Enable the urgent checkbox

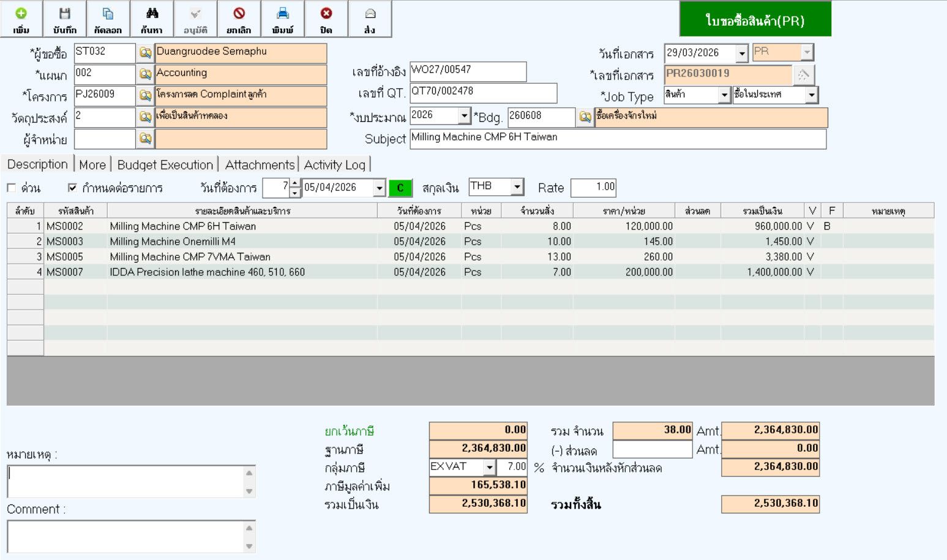pyautogui.click(x=12, y=188)
